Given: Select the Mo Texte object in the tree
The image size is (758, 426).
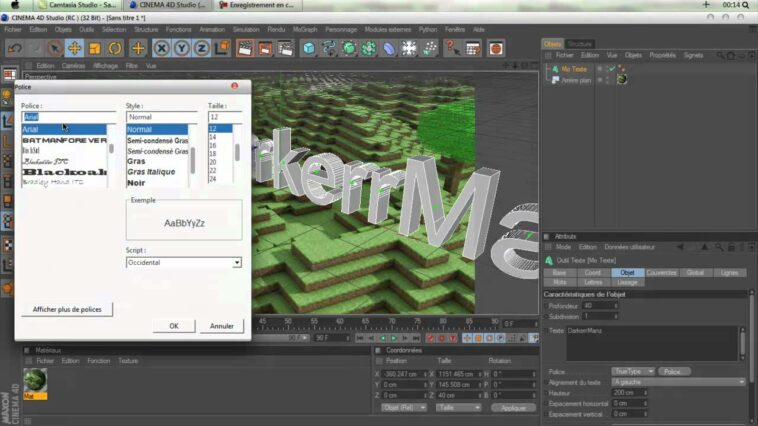Looking at the screenshot, I should tap(574, 69).
